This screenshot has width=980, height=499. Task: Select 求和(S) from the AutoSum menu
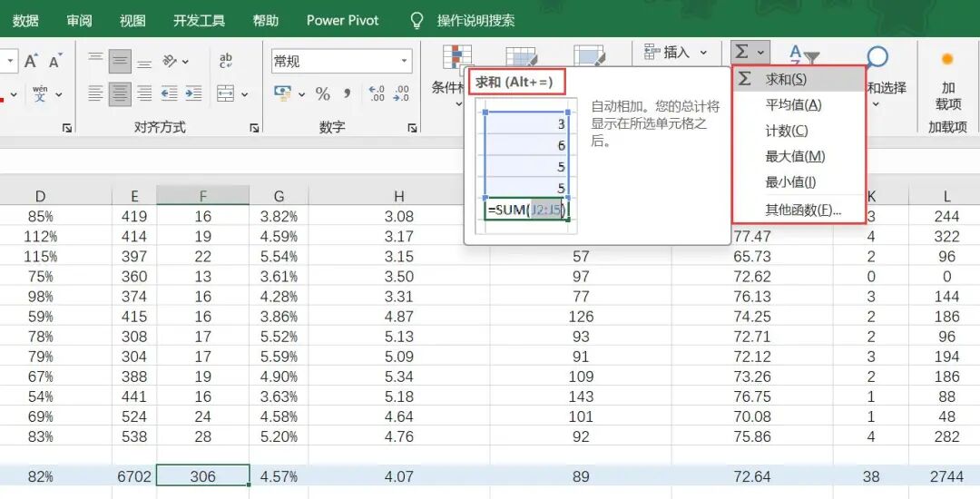pyautogui.click(x=799, y=79)
